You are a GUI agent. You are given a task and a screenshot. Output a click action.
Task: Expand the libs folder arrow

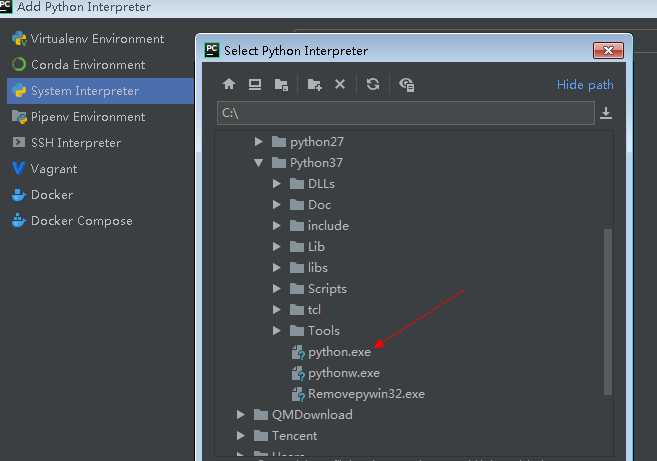point(277,267)
